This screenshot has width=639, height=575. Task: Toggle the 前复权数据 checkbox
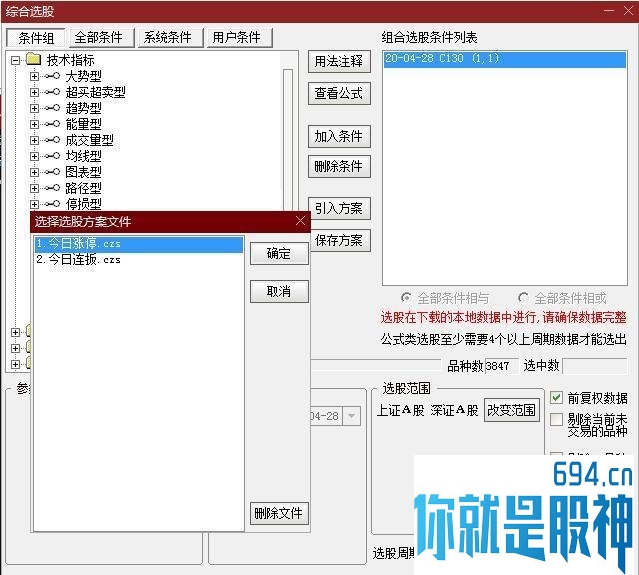point(556,397)
